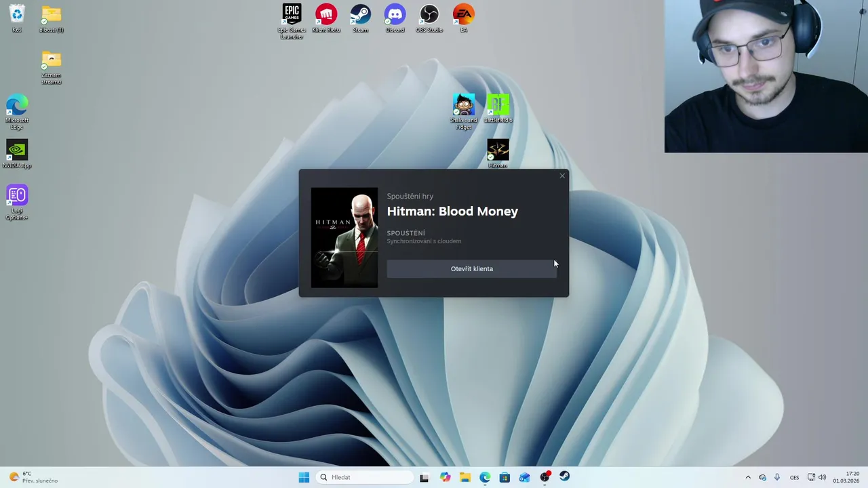The height and width of the screenshot is (488, 868).
Task: Open the Riot Client (Klient Riotu) icon
Action: point(326,18)
